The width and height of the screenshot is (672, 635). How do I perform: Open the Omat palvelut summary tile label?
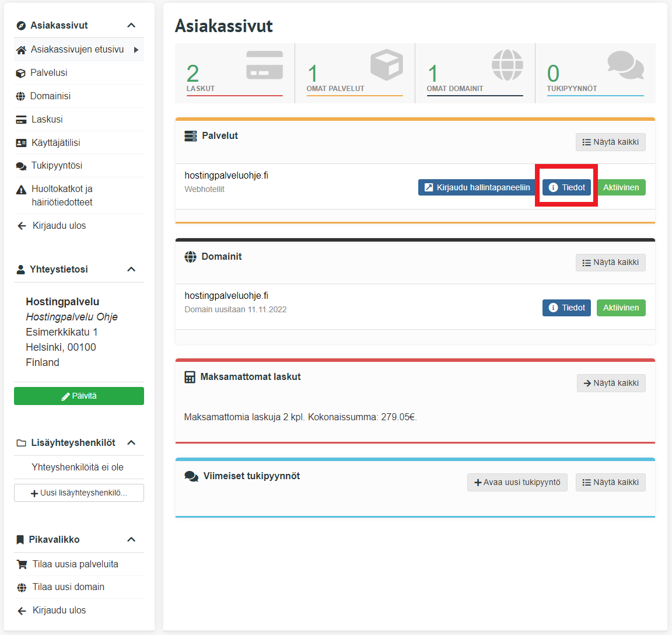tap(335, 89)
